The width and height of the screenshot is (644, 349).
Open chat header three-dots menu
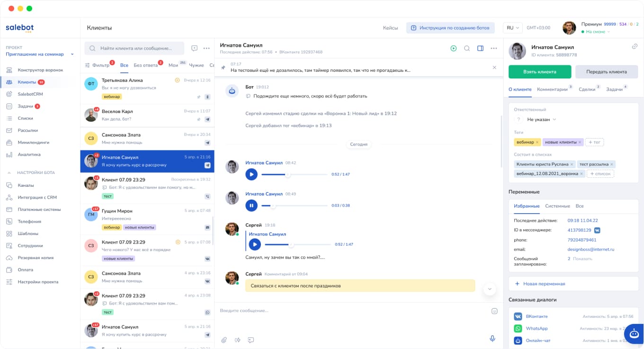(494, 48)
